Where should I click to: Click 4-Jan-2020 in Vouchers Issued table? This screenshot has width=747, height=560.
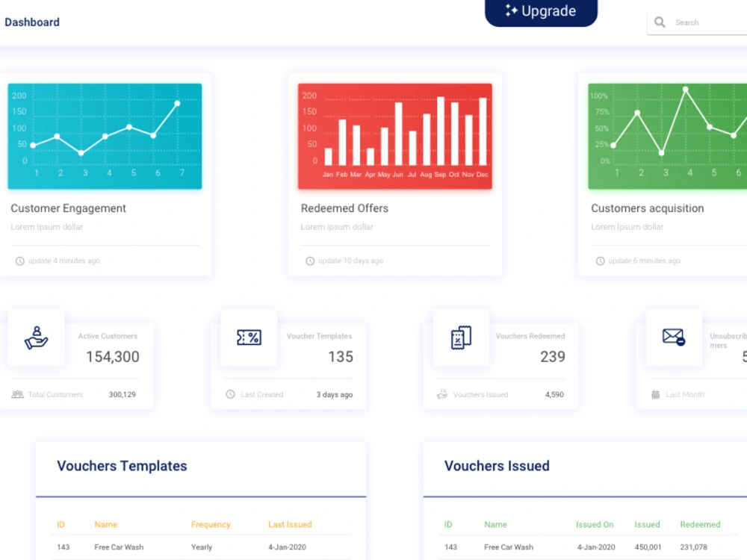pos(596,547)
